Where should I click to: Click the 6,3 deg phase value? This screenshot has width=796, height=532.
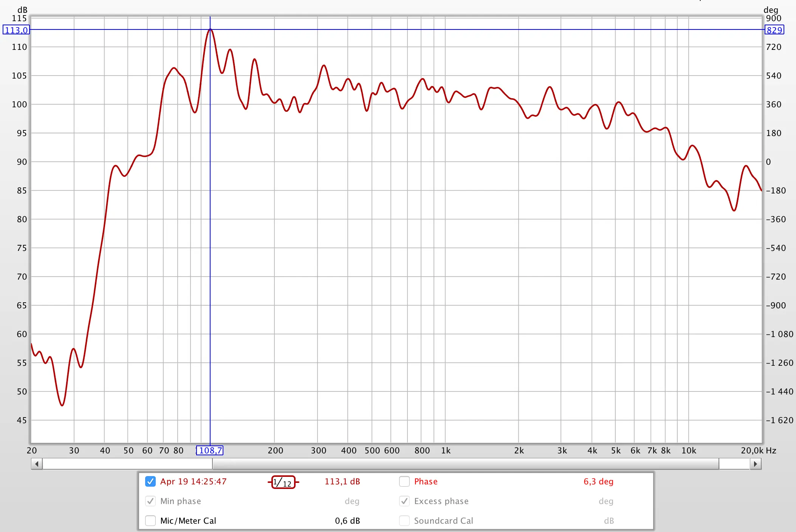[x=598, y=481]
